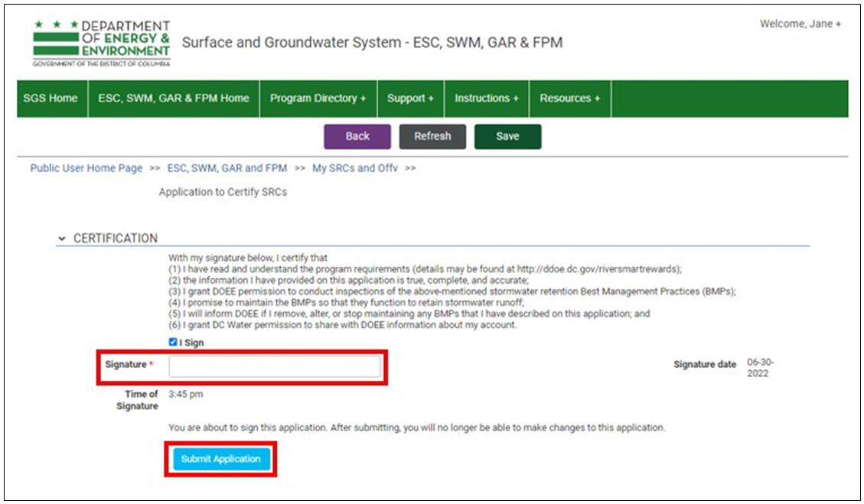The image size is (864, 504).
Task: Click the Submit Application button
Action: click(x=220, y=459)
